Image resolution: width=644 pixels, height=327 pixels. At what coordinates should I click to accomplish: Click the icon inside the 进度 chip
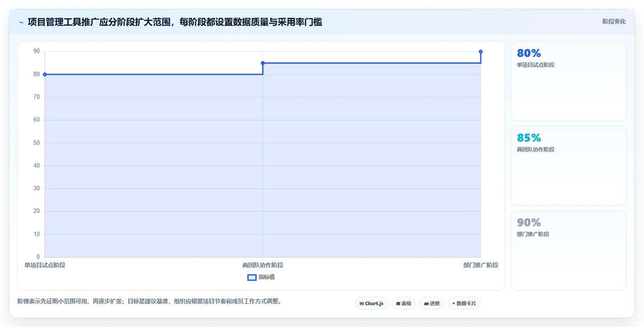click(x=426, y=304)
